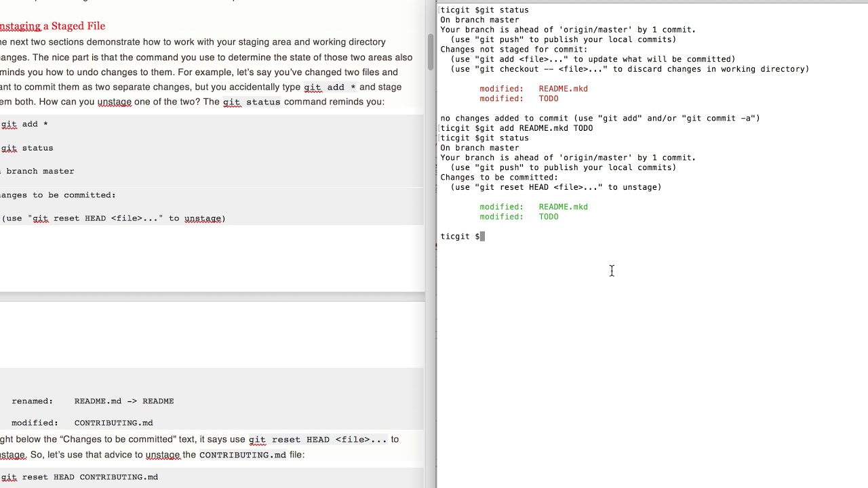The width and height of the screenshot is (868, 488).
Task: Click red 'modified: TODO' line in terminal
Action: pos(519,99)
